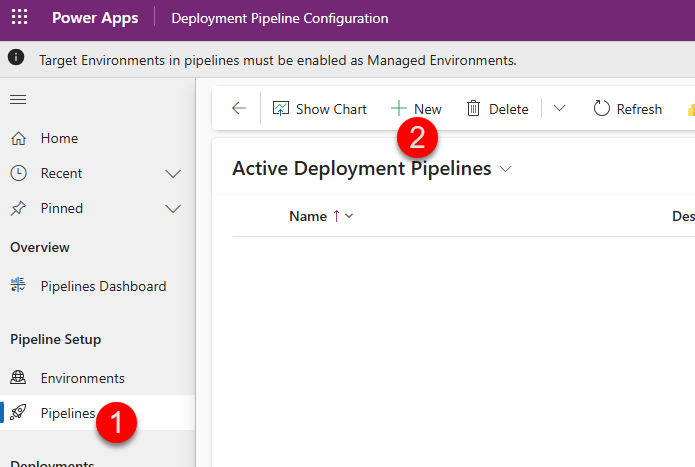Click the rocket icon beside Pipelines

coord(19,413)
